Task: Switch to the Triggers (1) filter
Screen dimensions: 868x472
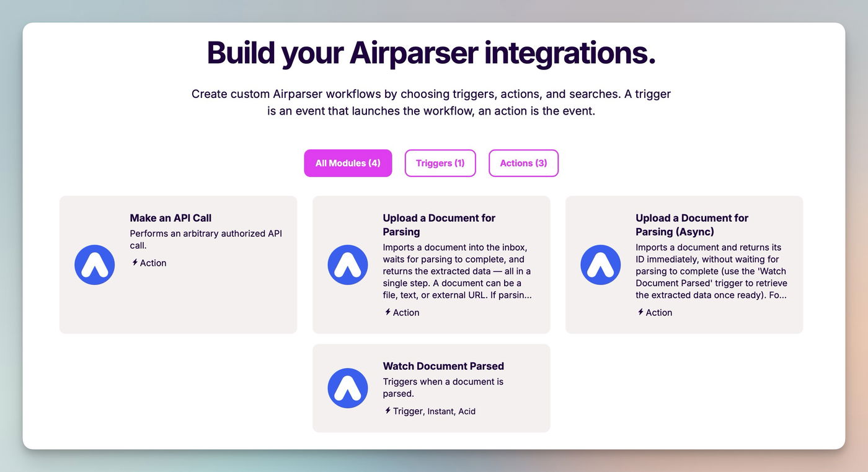Action: coord(440,163)
